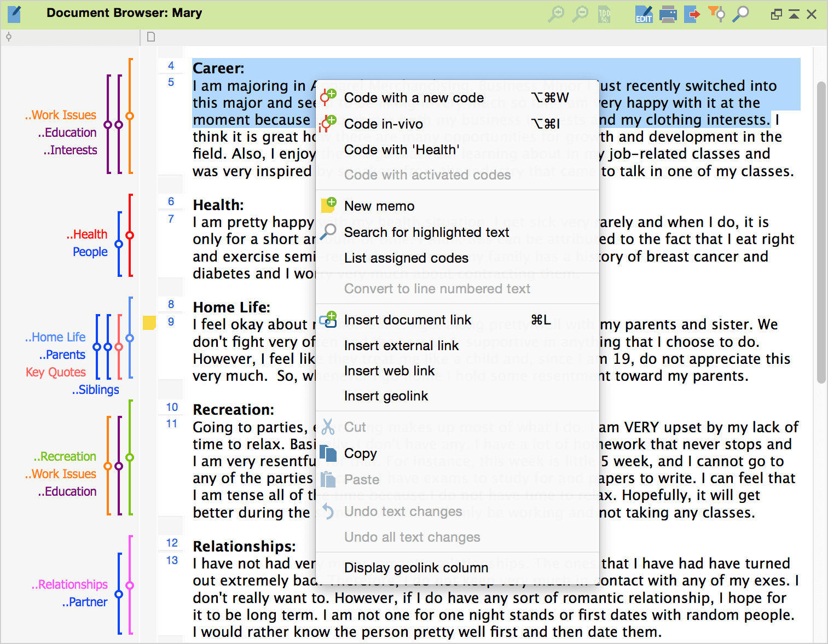Choose 'Code with a new code'
828x644 pixels.
tap(414, 98)
